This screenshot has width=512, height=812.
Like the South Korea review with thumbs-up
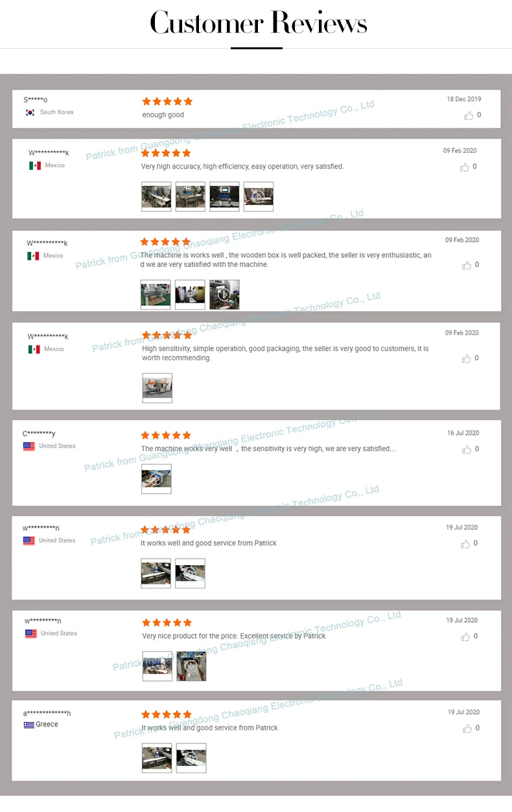(469, 115)
